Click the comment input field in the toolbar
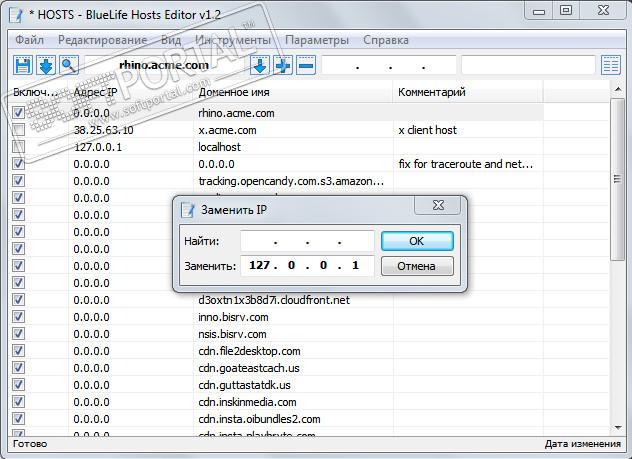The image size is (632, 459). (x=528, y=65)
